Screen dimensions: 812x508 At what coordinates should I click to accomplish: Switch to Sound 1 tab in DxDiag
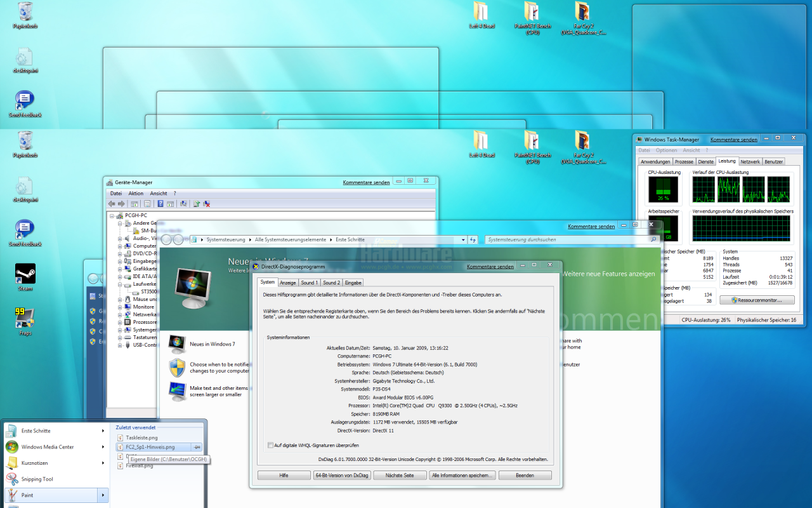pos(309,283)
